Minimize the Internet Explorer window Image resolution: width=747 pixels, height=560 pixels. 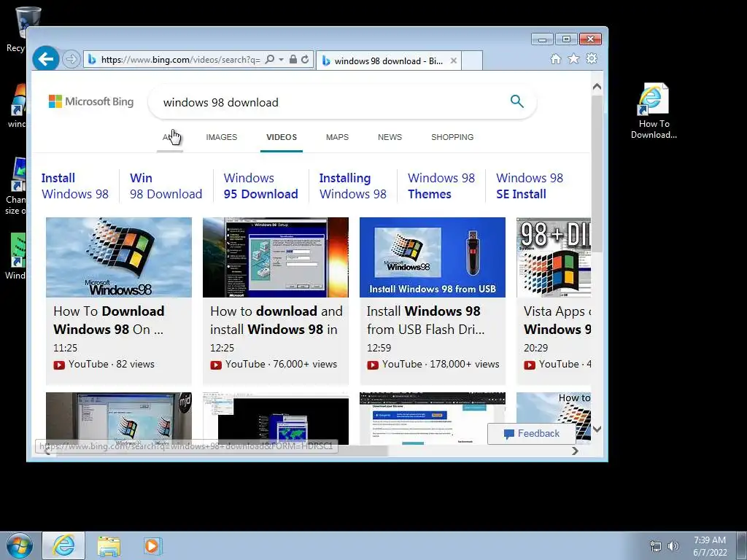click(542, 39)
